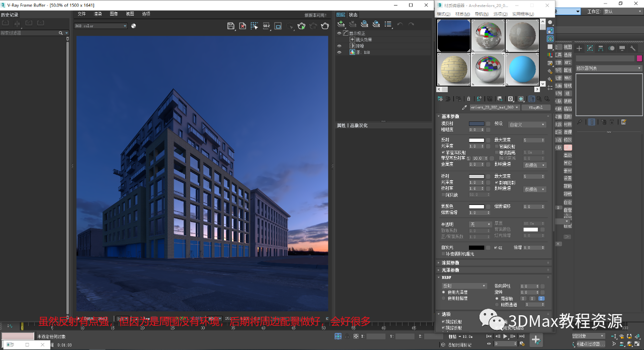Click the VRayMtl material type button
Image resolution: width=644 pixels, height=350 pixels.
tap(536, 107)
